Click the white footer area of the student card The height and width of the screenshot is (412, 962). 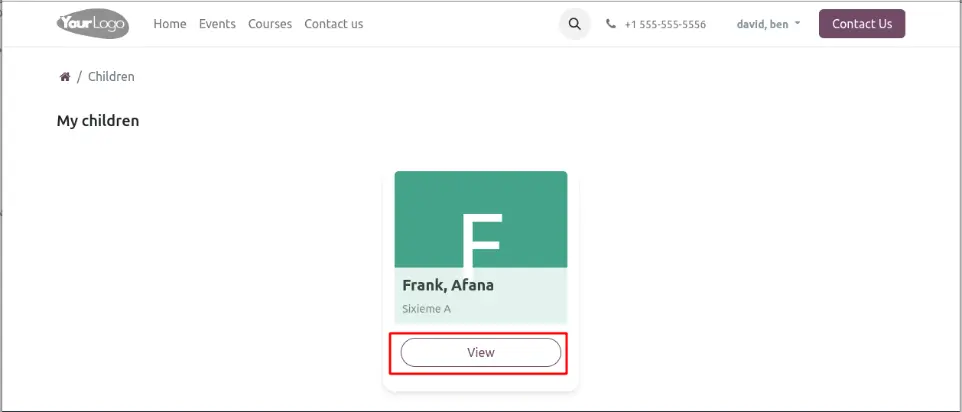click(x=480, y=380)
